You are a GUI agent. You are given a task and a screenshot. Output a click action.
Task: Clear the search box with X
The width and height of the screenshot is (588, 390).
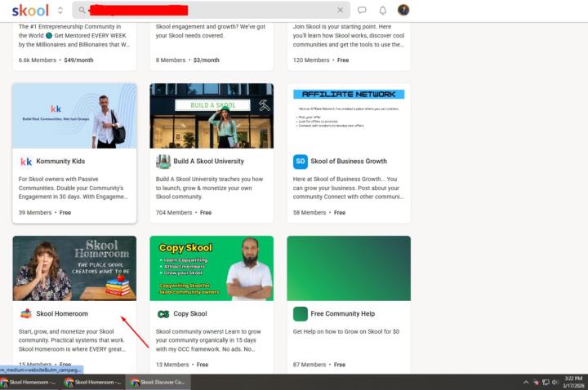341,11
